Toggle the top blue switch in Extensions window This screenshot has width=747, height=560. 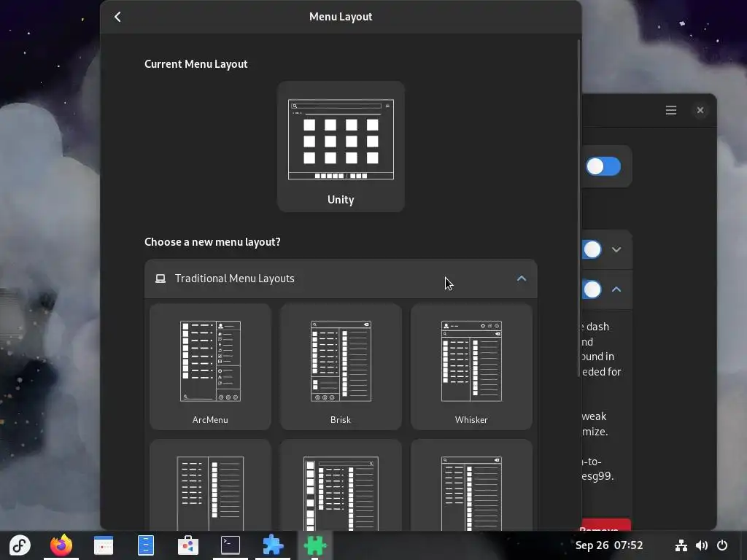tap(603, 167)
